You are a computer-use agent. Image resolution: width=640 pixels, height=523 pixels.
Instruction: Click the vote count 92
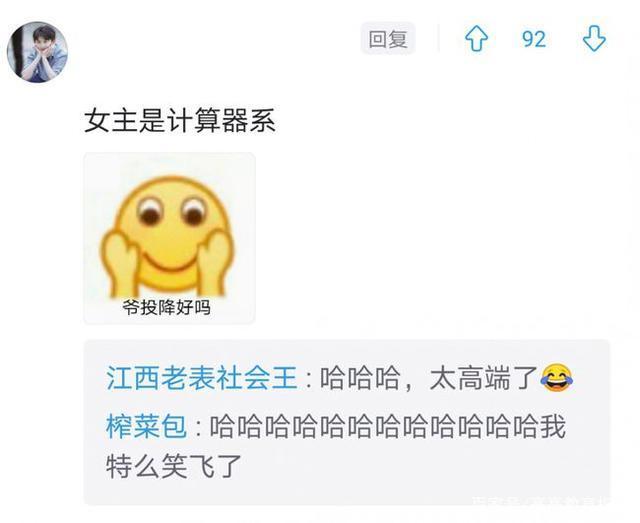(x=534, y=39)
